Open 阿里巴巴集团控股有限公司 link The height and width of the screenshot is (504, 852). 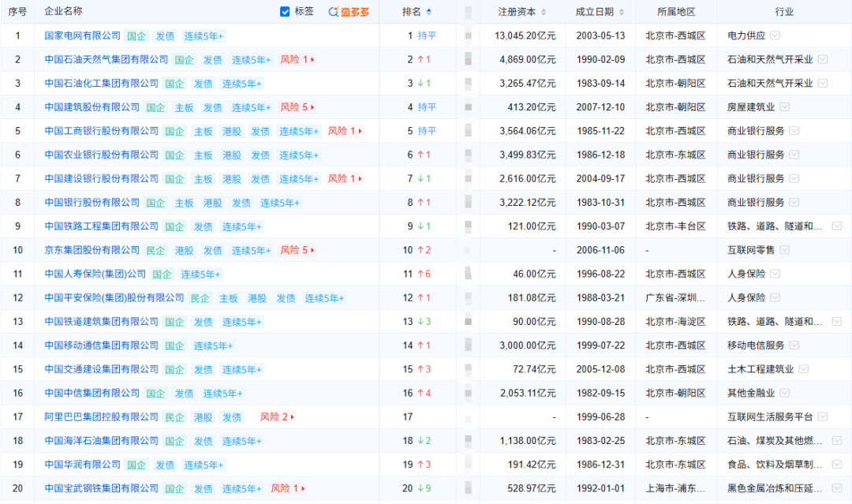(x=102, y=417)
